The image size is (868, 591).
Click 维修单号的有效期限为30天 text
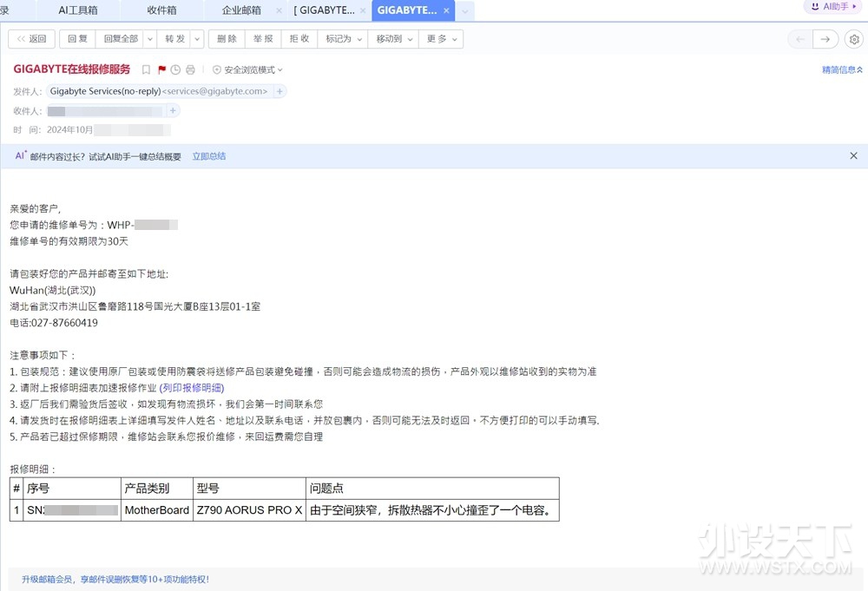click(x=69, y=241)
